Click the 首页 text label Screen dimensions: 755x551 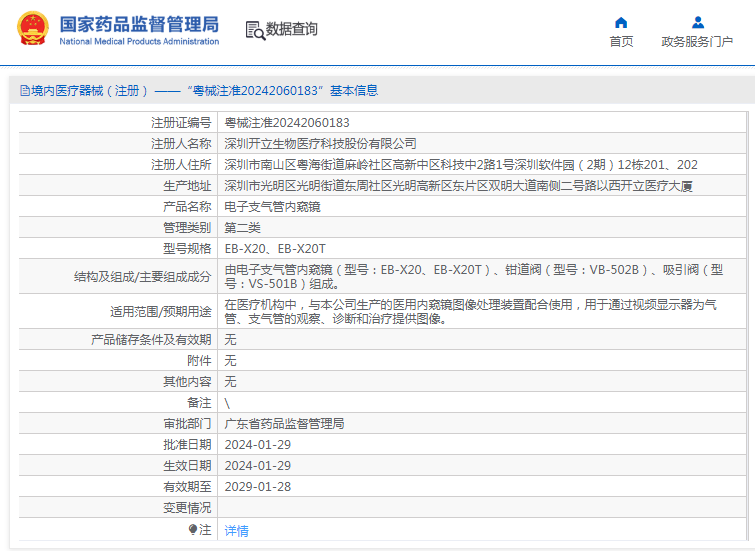[x=621, y=42]
